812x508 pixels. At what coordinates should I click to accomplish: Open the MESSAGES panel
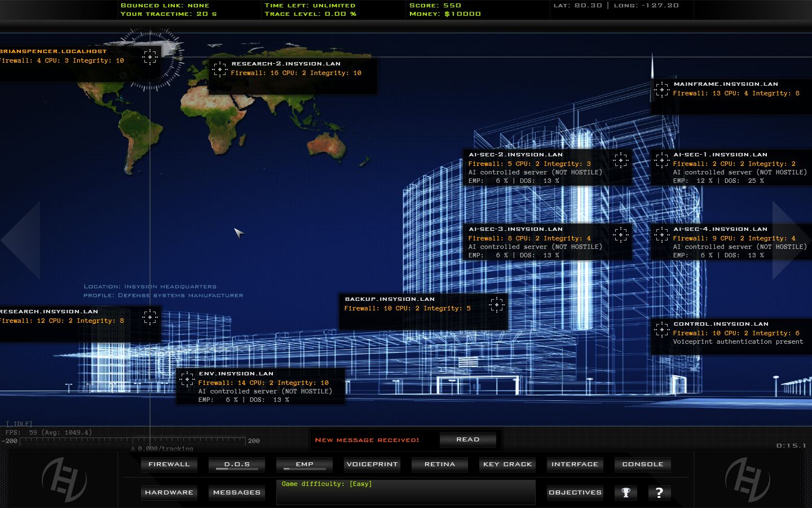click(x=236, y=492)
